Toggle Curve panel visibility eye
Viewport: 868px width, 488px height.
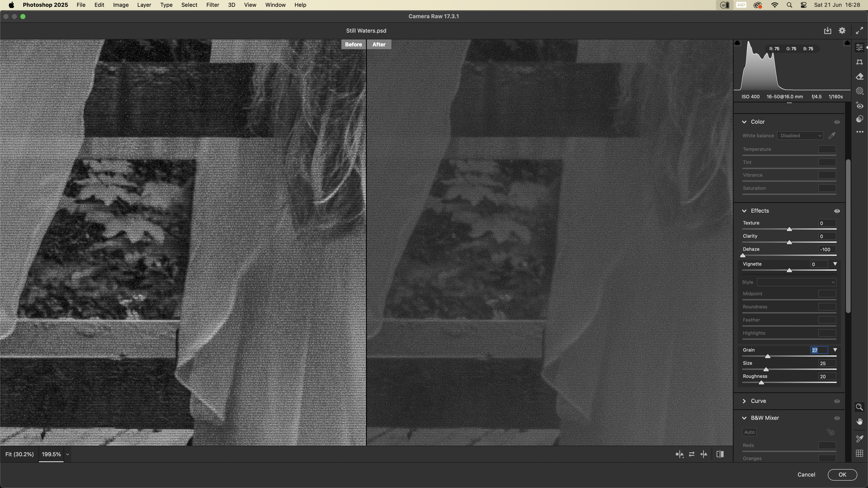tap(837, 401)
